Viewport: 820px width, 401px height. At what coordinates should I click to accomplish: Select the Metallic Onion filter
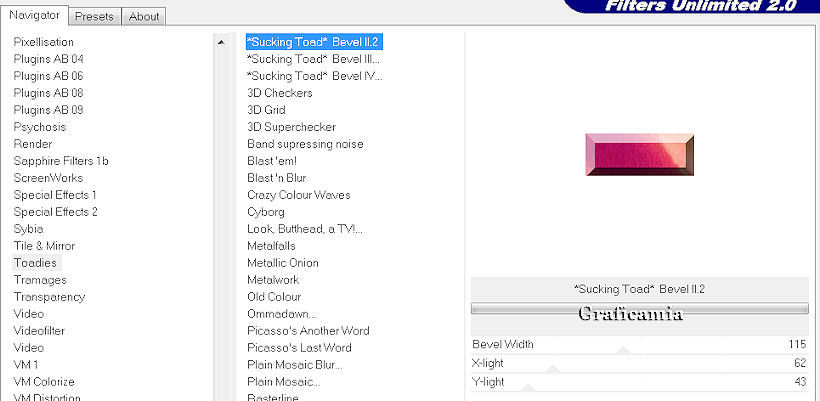tap(283, 262)
